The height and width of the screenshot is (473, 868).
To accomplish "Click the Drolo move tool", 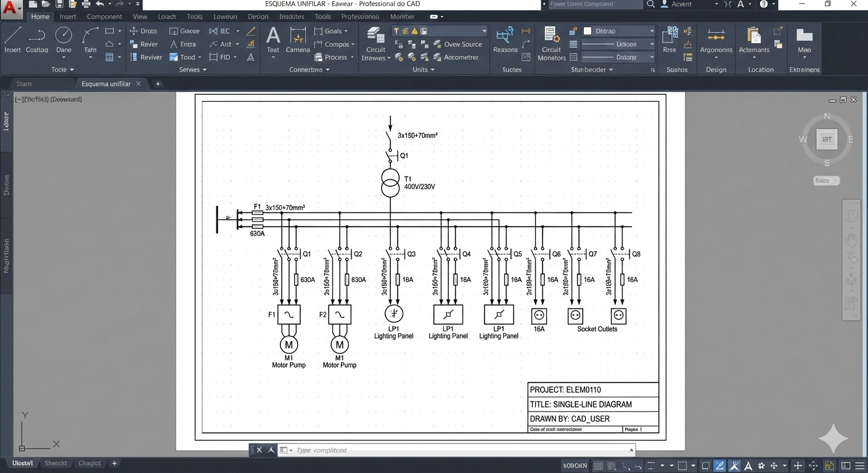I will coord(143,31).
